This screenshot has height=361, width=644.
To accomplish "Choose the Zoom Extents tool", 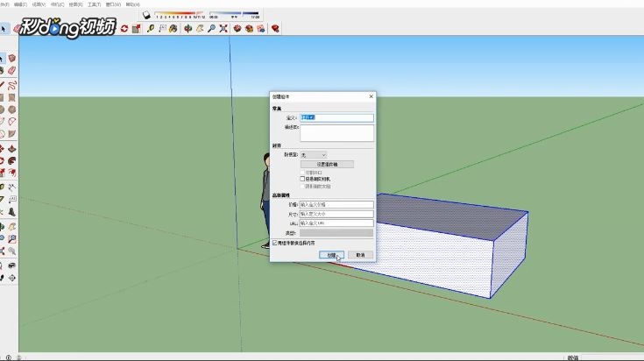I will [x=223, y=28].
